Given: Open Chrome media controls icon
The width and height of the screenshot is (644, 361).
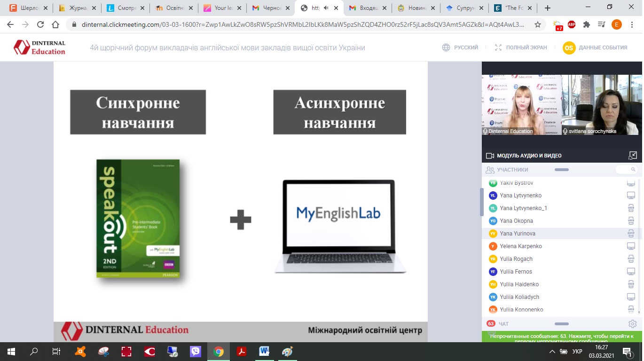Looking at the screenshot, I should point(601,25).
